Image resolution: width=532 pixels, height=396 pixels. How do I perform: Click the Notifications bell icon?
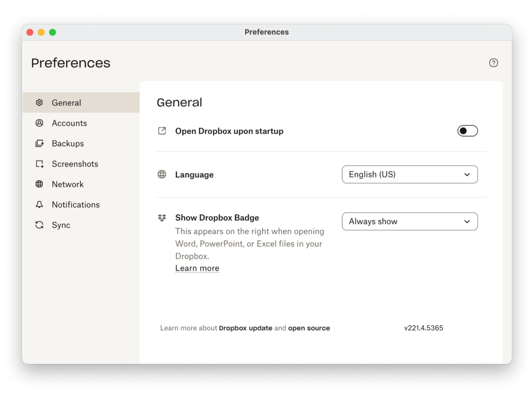[x=40, y=204]
